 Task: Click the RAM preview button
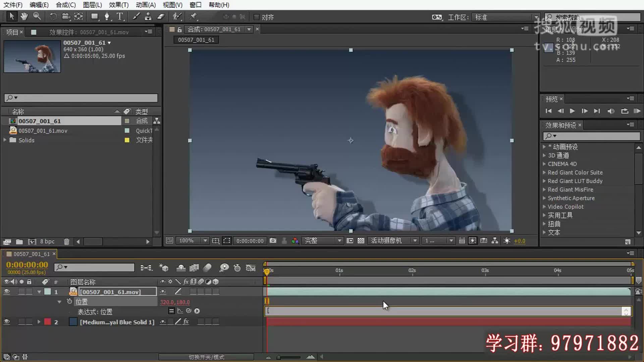coord(637,111)
